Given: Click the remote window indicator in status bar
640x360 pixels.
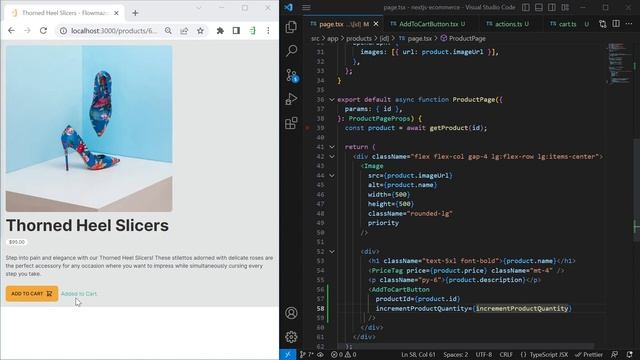Looking at the screenshot, I should [x=288, y=355].
